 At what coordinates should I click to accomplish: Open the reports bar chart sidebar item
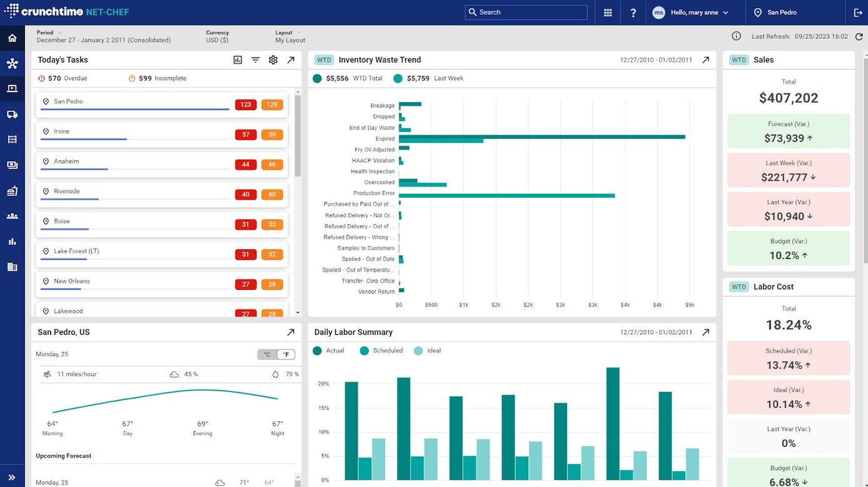[12, 242]
